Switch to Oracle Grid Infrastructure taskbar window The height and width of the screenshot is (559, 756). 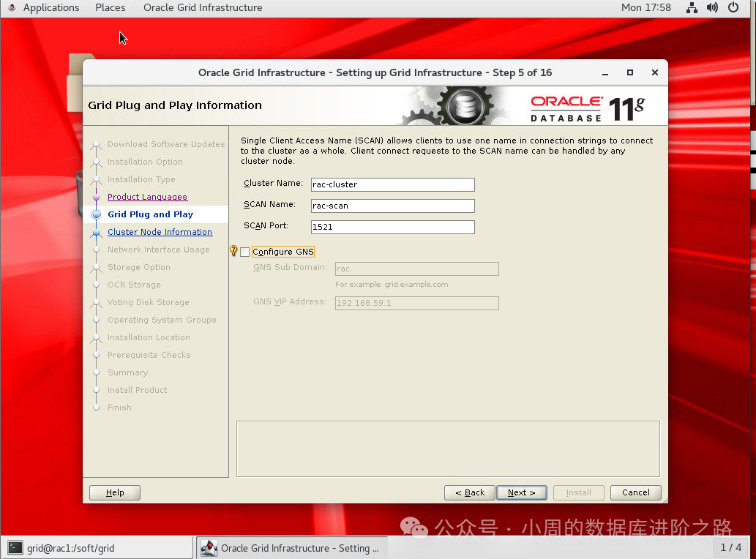pos(292,548)
